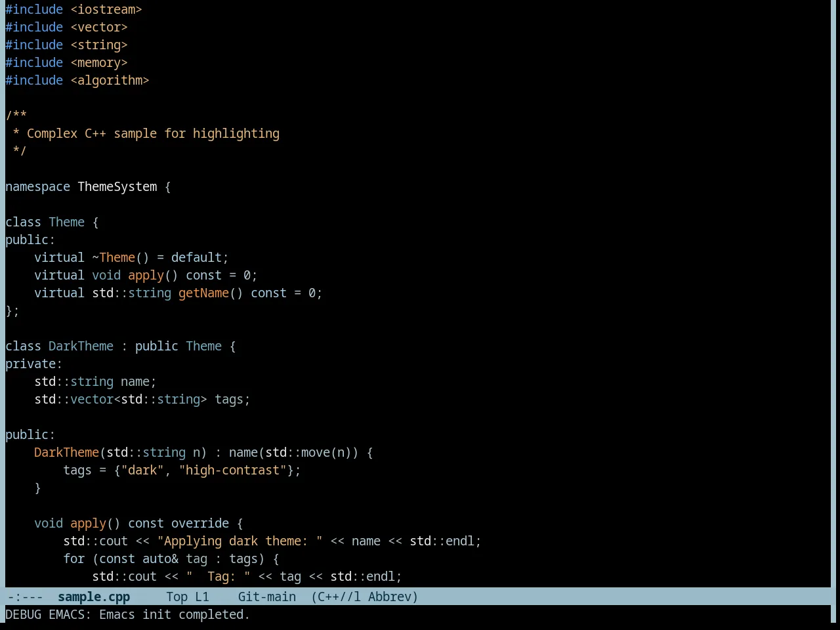
Task: Place cursor on '#include <algorithm>' line
Action: click(77, 80)
